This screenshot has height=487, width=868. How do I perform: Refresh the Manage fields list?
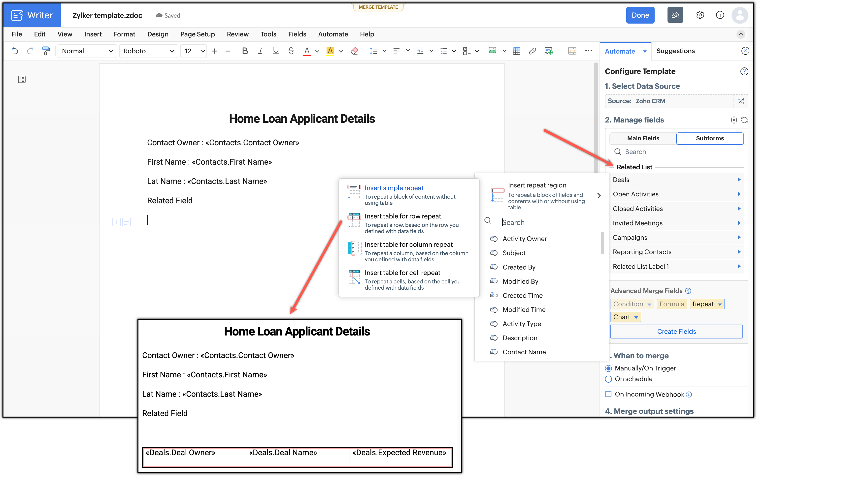click(744, 120)
